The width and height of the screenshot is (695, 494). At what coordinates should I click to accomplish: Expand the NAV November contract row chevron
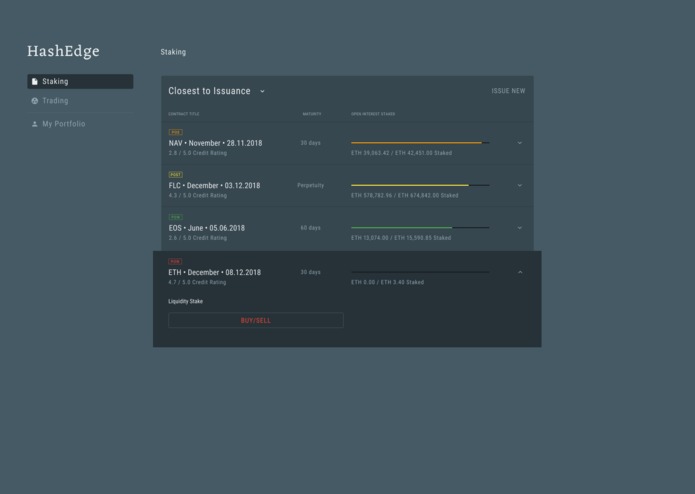(519, 143)
